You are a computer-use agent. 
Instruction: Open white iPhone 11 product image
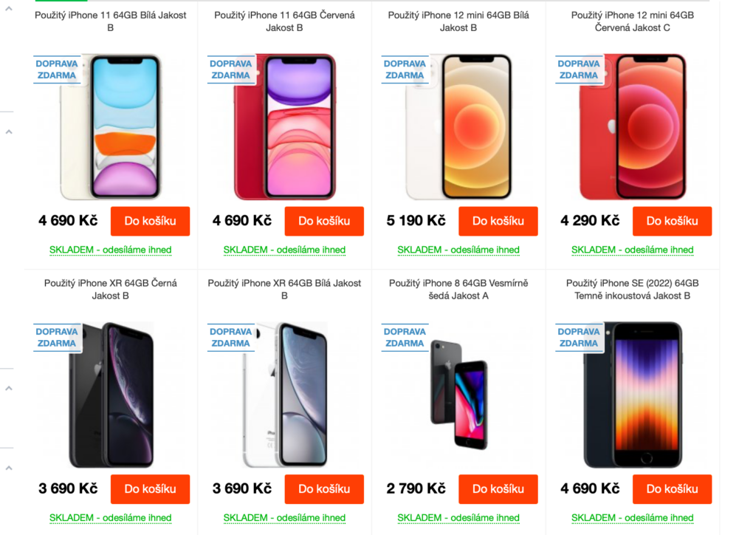[x=111, y=126]
